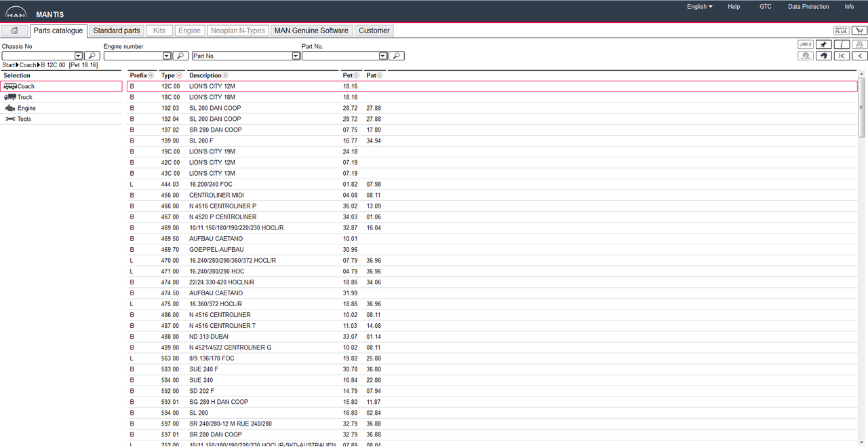Open the home icon tab

tap(14, 31)
